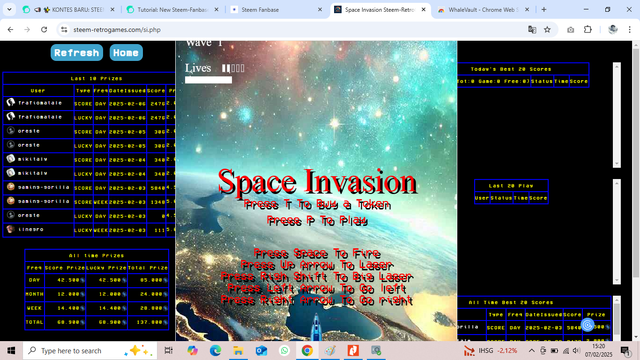The height and width of the screenshot is (360, 640).
Task: Click the white progress bar under Lives
Action: pyautogui.click(x=208, y=80)
